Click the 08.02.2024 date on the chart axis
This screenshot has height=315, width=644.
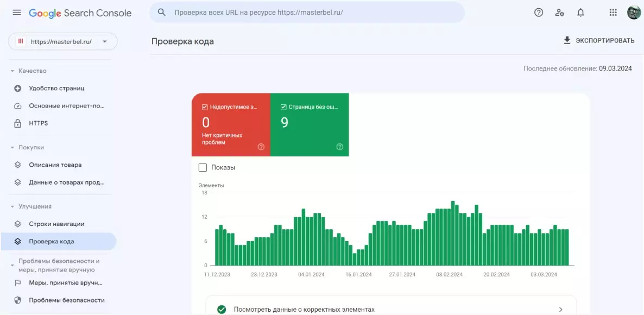[x=449, y=275]
